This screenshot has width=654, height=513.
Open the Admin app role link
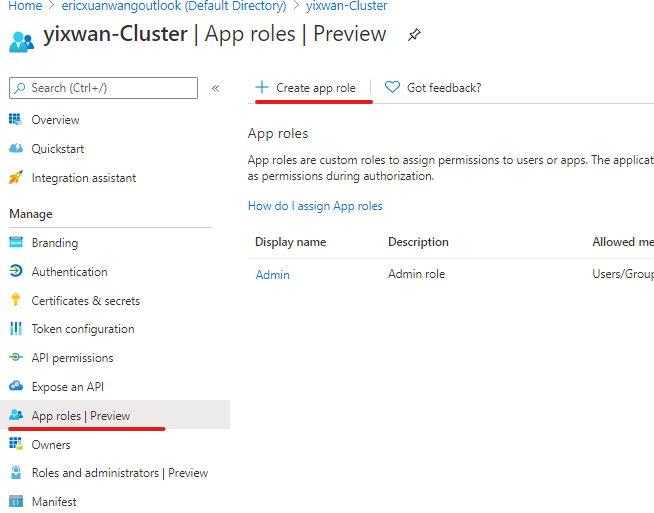point(272,275)
